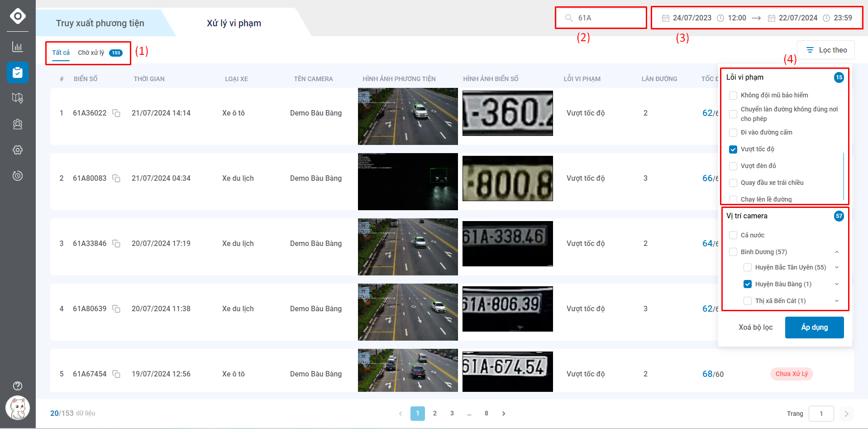The width and height of the screenshot is (868, 429).
Task: Expand Huyện Bàu Bàng node
Action: (x=837, y=284)
